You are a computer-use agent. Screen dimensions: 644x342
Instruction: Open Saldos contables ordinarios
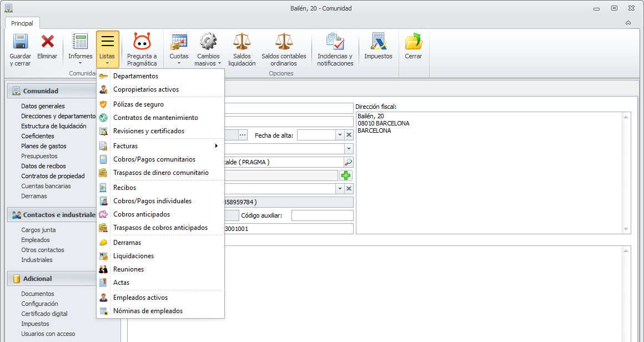pyautogui.click(x=284, y=42)
